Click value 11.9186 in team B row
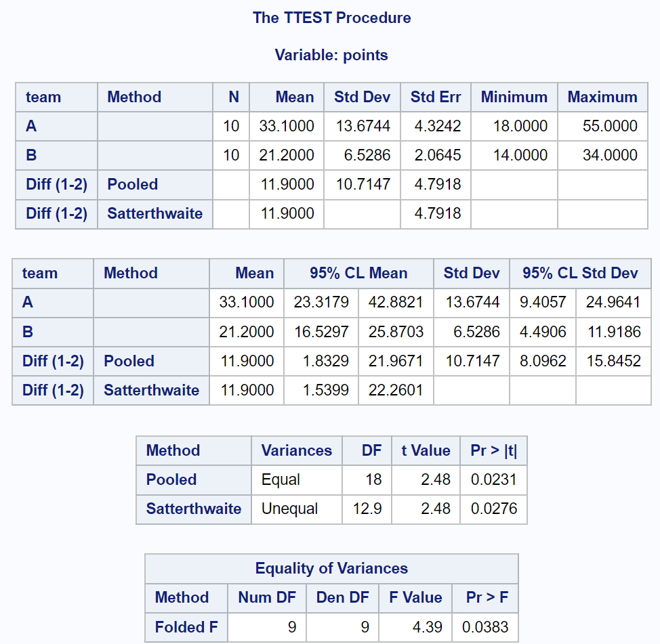Image resolution: width=660 pixels, height=644 pixels. pyautogui.click(x=614, y=332)
